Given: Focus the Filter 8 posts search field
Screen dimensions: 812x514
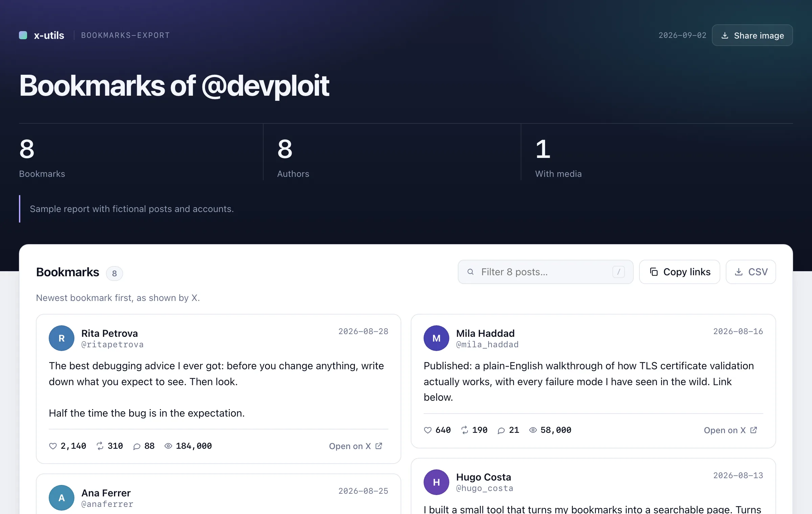Looking at the screenshot, I should pos(545,272).
